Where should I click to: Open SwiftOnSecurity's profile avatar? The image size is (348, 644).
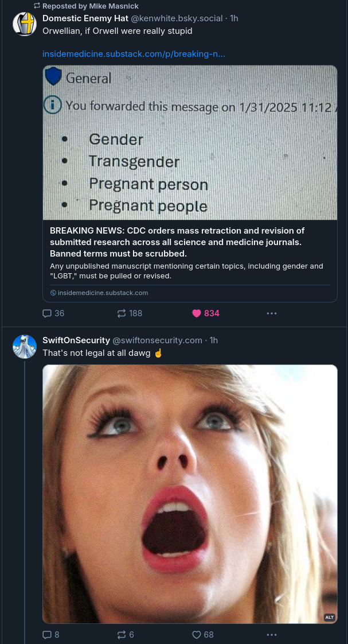[25, 346]
